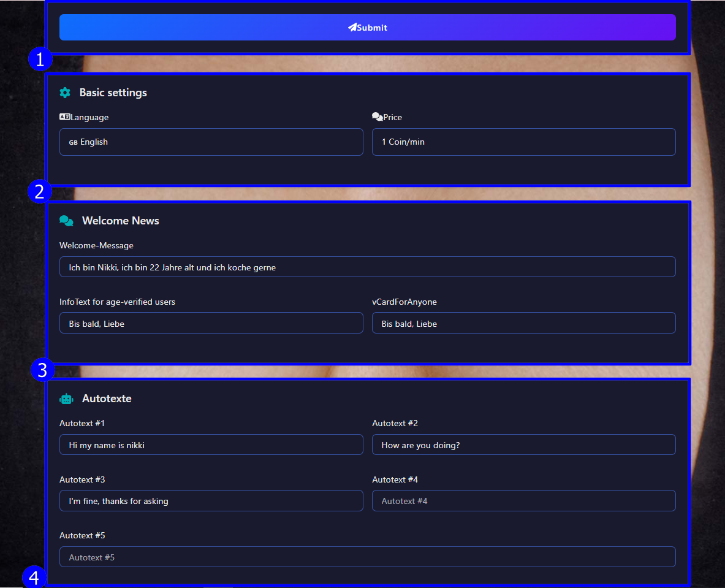Open the Language dropdown showing English
This screenshot has width=725, height=588.
coord(211,142)
